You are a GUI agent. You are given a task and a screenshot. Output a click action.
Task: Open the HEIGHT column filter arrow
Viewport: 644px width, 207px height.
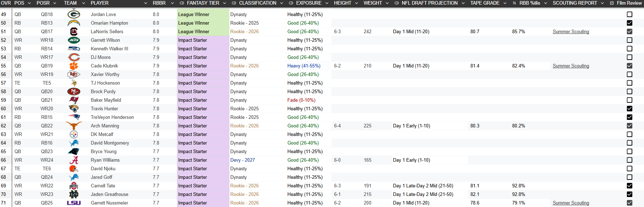(x=357, y=3)
